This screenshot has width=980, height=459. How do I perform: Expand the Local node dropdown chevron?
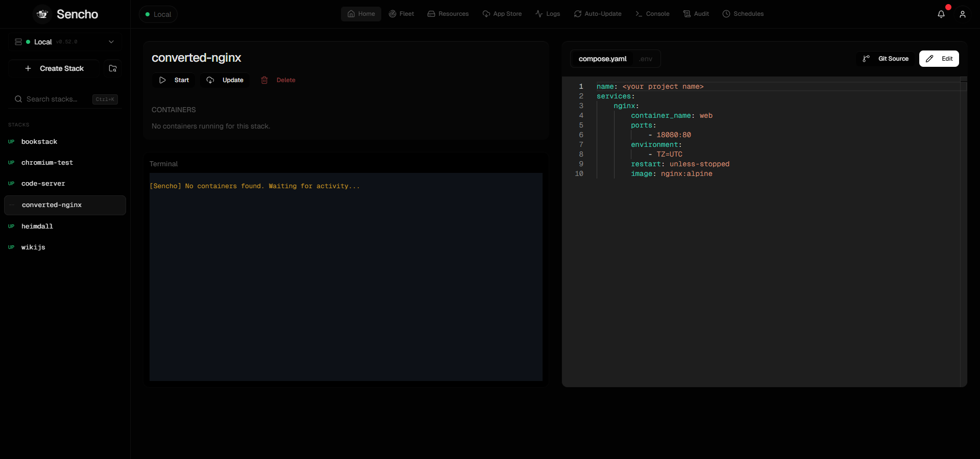point(111,42)
